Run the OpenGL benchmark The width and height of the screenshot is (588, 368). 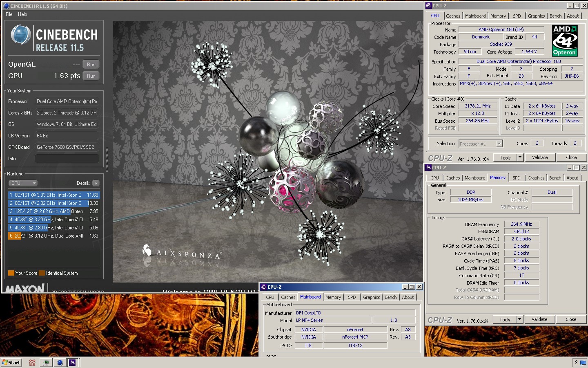tap(91, 65)
